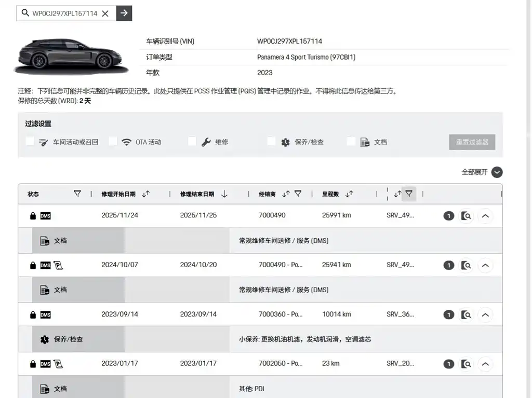Click the OTA wifi icon
The width and height of the screenshot is (532, 398).
point(126,142)
